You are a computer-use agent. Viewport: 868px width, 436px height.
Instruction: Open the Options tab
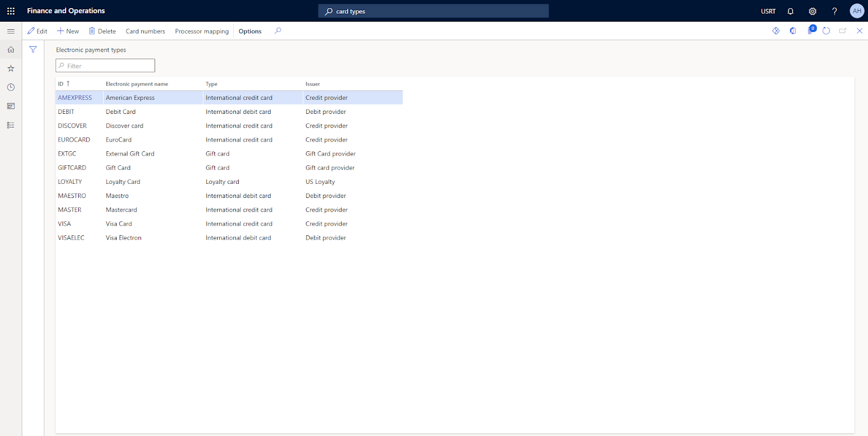(250, 31)
